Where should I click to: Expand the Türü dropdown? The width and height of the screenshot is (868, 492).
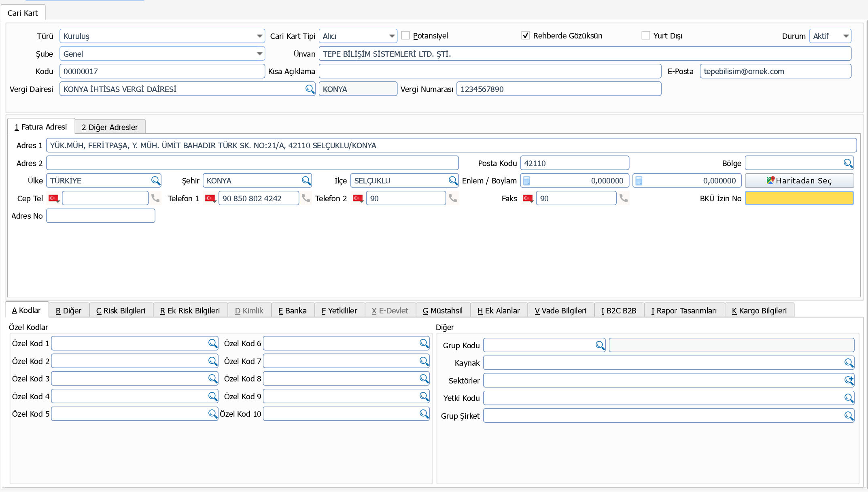259,36
